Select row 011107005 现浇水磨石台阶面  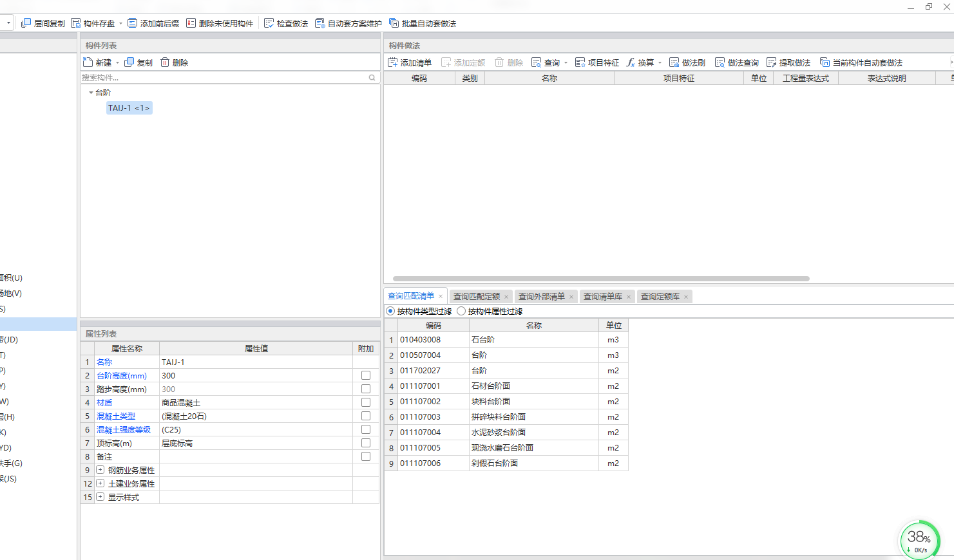point(506,448)
